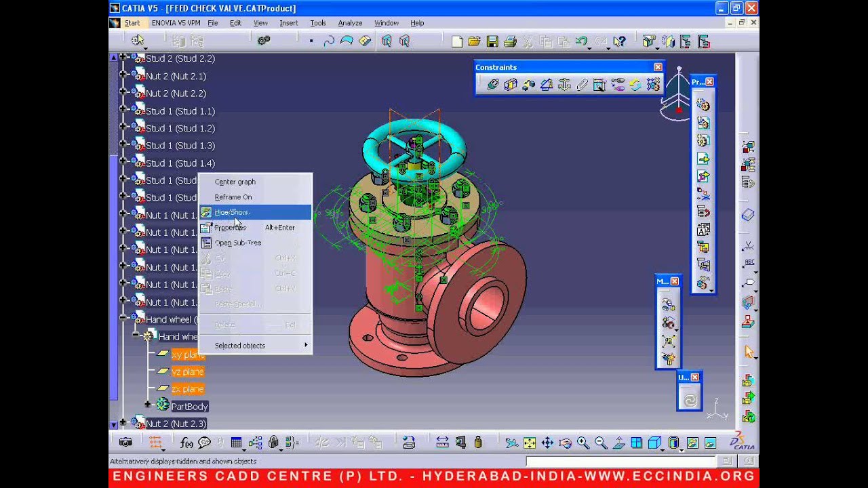Select the zx plane tree item

(188, 389)
